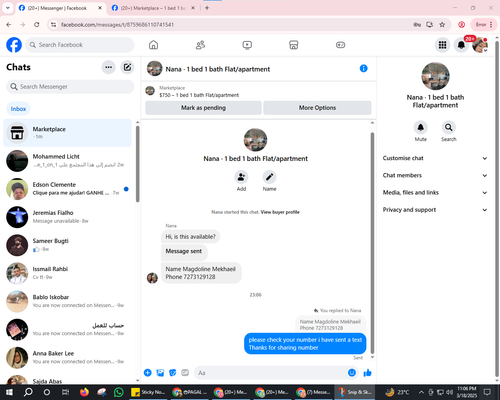Open the Facebook menu grid icon
The width and height of the screenshot is (500, 400).
[x=442, y=45]
